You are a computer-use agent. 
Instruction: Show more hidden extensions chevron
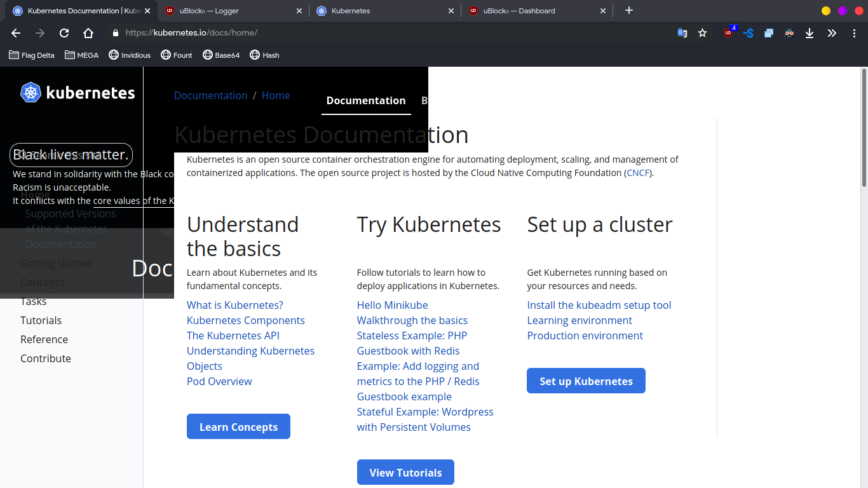click(x=832, y=33)
